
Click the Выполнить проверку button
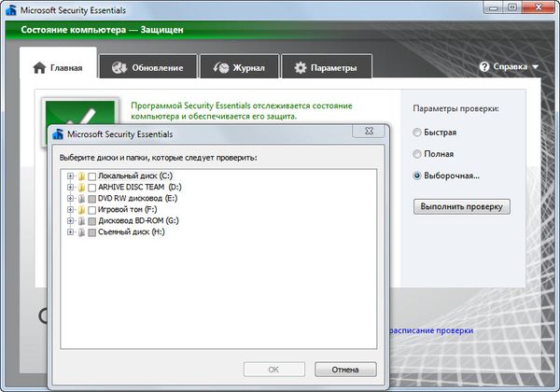(x=461, y=206)
